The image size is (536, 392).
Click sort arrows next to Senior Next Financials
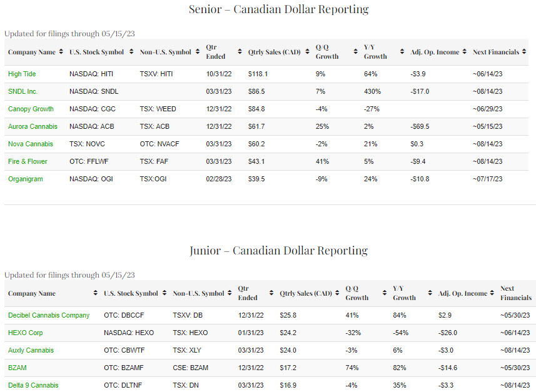(x=524, y=52)
